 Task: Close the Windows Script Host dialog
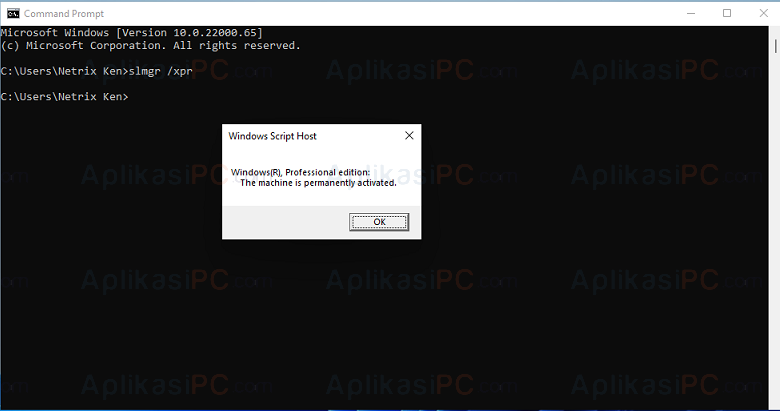409,135
